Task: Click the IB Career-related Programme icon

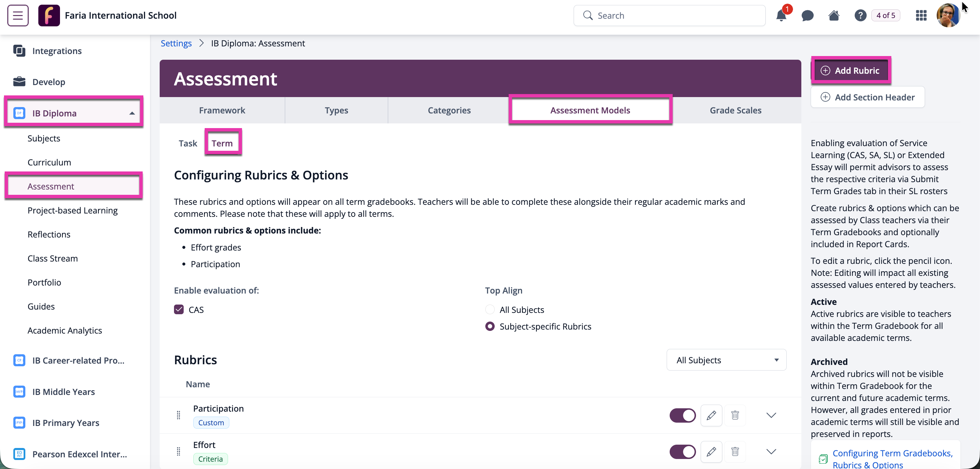Action: [19, 360]
